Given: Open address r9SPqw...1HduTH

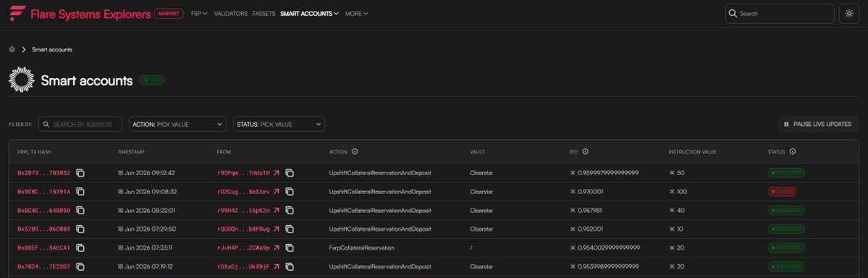Looking at the screenshot, I should (243, 173).
